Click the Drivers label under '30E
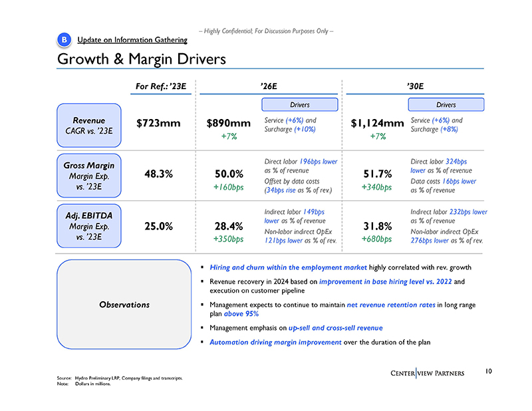 [446, 105]
